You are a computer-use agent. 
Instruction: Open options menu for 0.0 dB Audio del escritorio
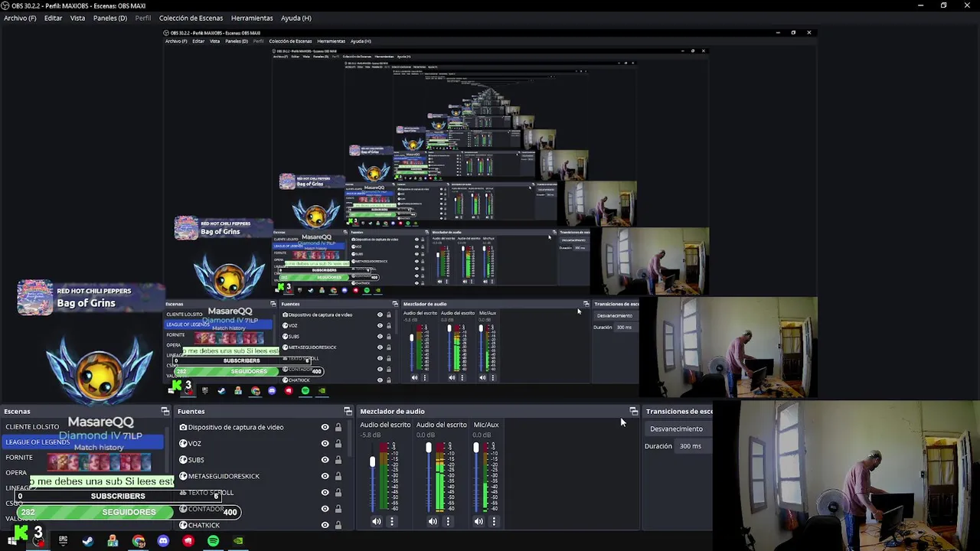pos(448,521)
